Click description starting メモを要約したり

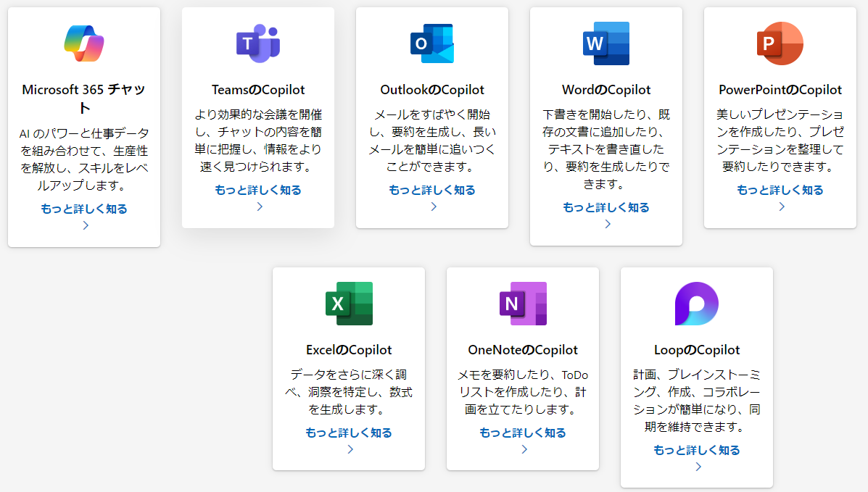tap(523, 392)
